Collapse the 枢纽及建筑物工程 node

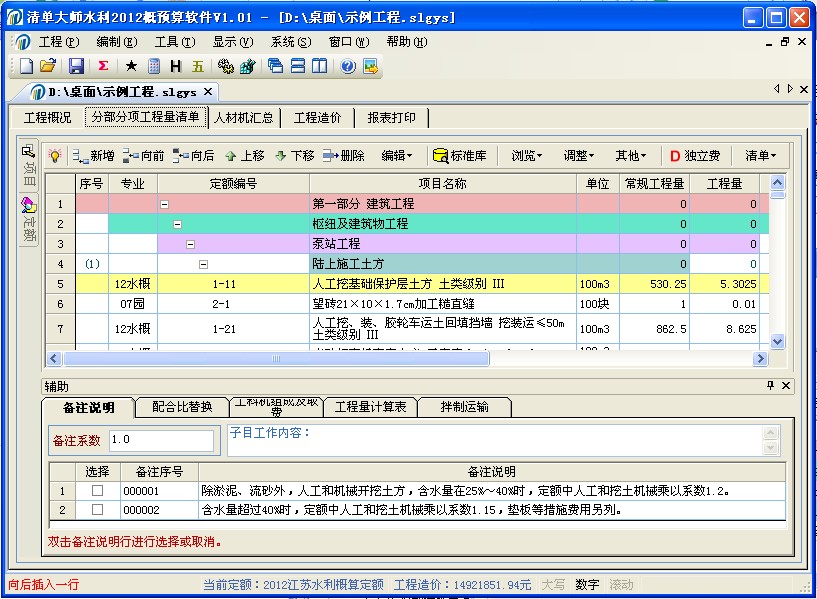178,224
